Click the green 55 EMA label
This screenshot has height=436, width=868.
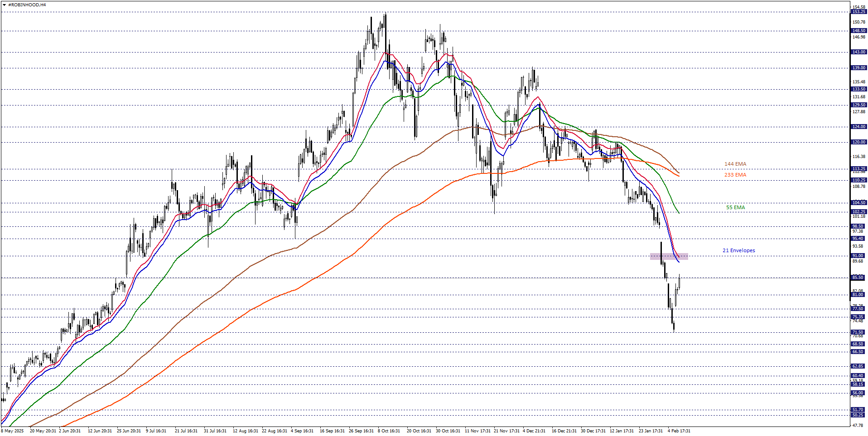(x=735, y=207)
